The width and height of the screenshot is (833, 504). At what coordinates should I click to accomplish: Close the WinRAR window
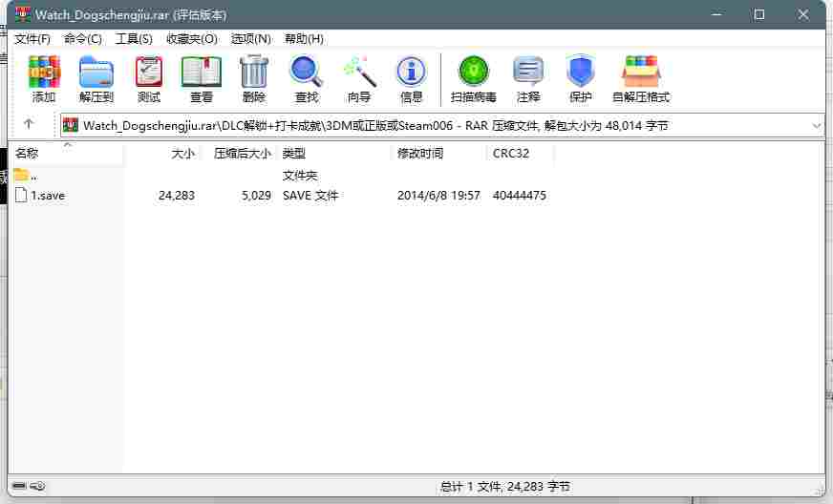pyautogui.click(x=802, y=14)
